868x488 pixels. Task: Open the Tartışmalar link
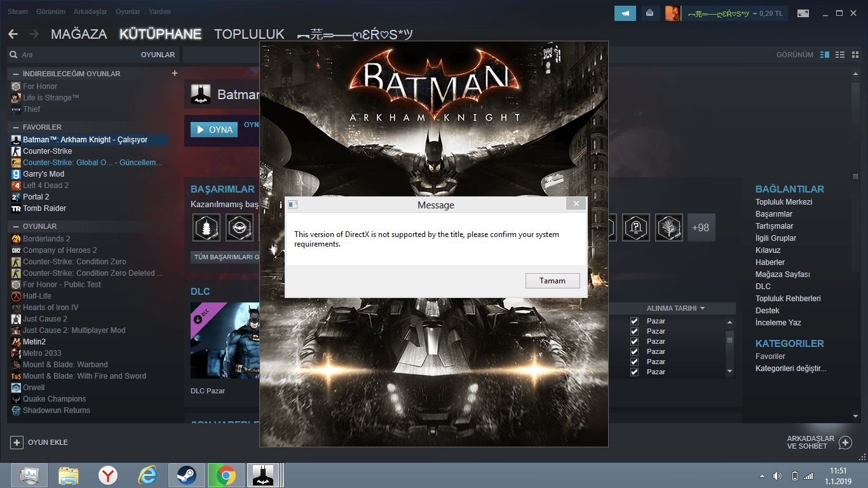click(774, 226)
